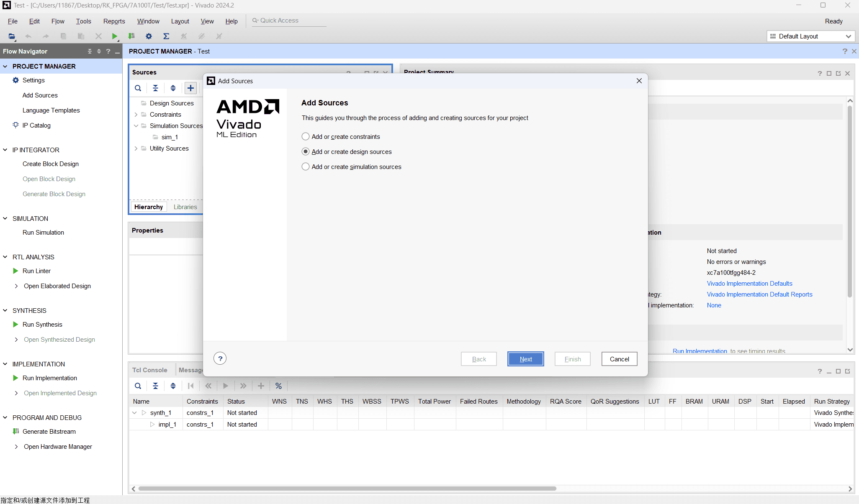Click the help question mark in dialog

(x=220, y=358)
